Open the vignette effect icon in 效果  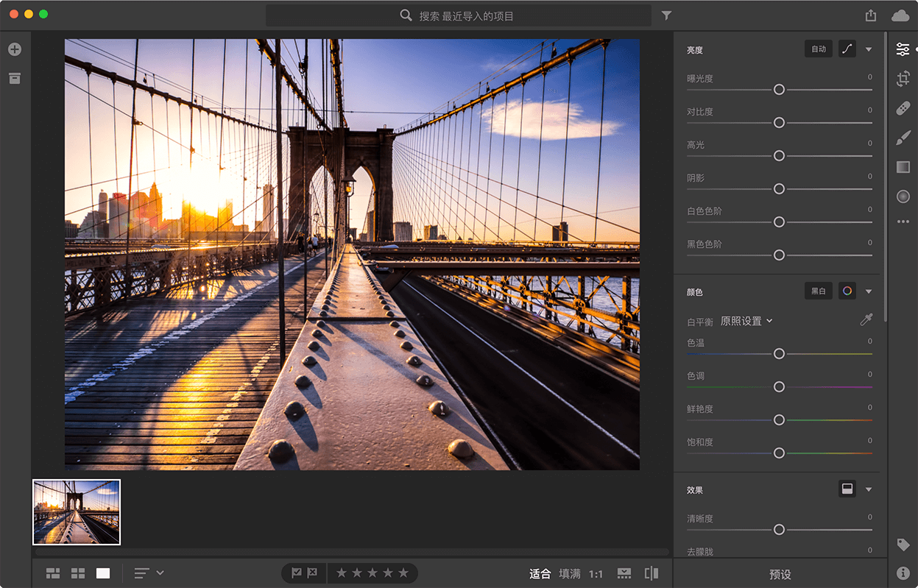847,489
